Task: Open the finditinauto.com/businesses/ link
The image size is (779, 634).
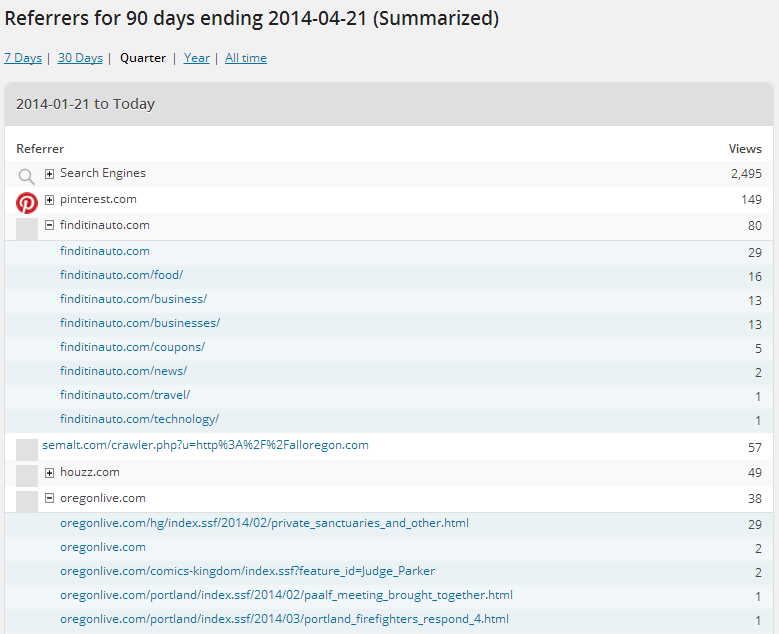Action: pyautogui.click(x=140, y=323)
